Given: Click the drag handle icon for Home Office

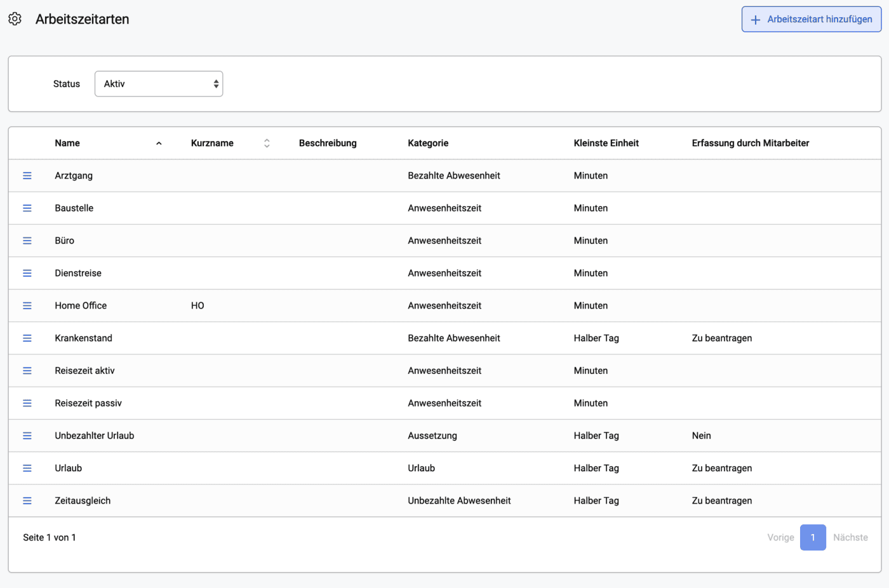Looking at the screenshot, I should [x=27, y=305].
